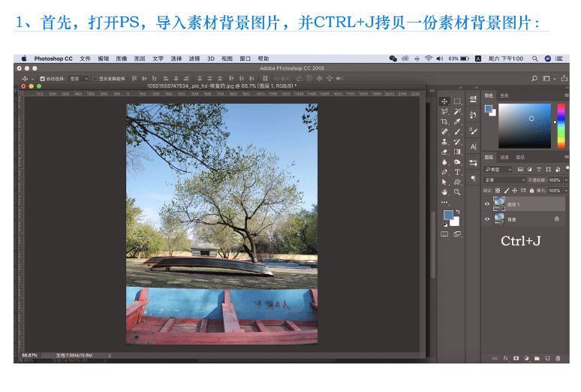Image resolution: width=581 pixels, height=392 pixels.
Task: Select the Move tool in the toolbox
Action: pyautogui.click(x=444, y=101)
